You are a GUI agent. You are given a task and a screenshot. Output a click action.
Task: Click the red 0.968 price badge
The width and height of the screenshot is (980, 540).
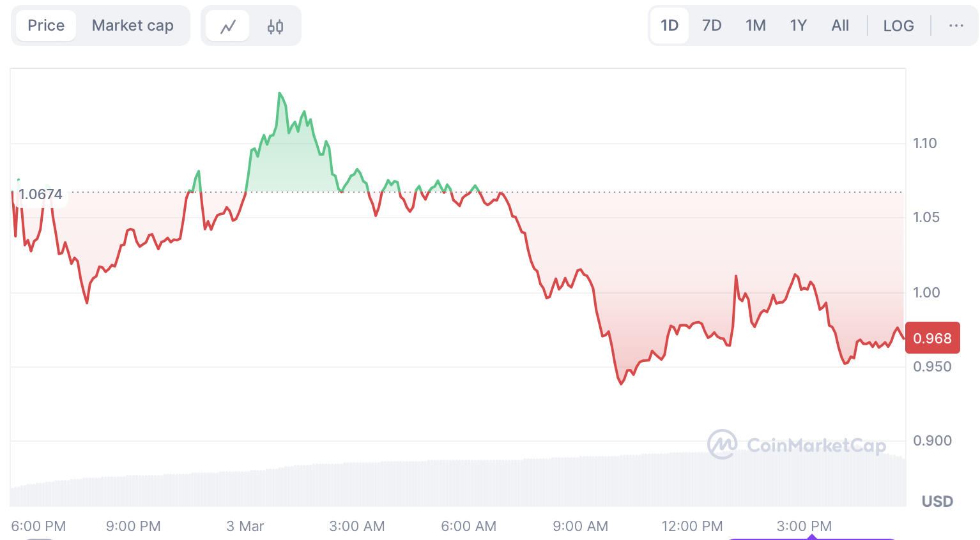932,338
